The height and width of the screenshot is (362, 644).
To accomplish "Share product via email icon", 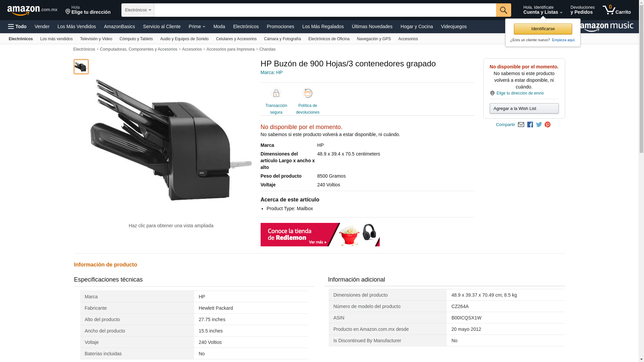I will tap(521, 125).
